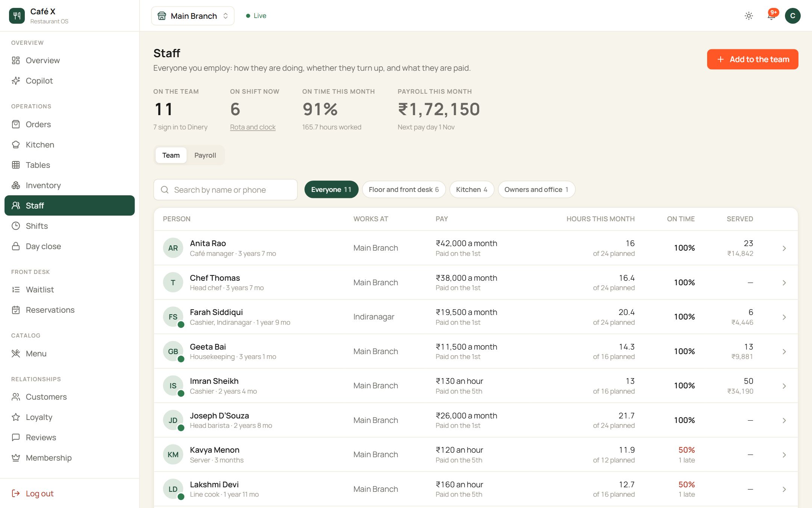Open Shifts in the sidebar

pos(70,226)
